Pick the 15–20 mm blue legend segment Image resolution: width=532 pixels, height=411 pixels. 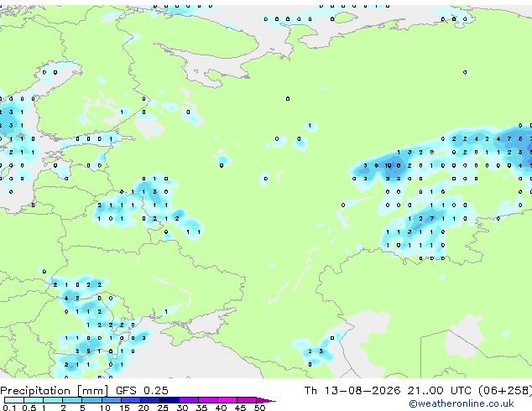point(130,400)
